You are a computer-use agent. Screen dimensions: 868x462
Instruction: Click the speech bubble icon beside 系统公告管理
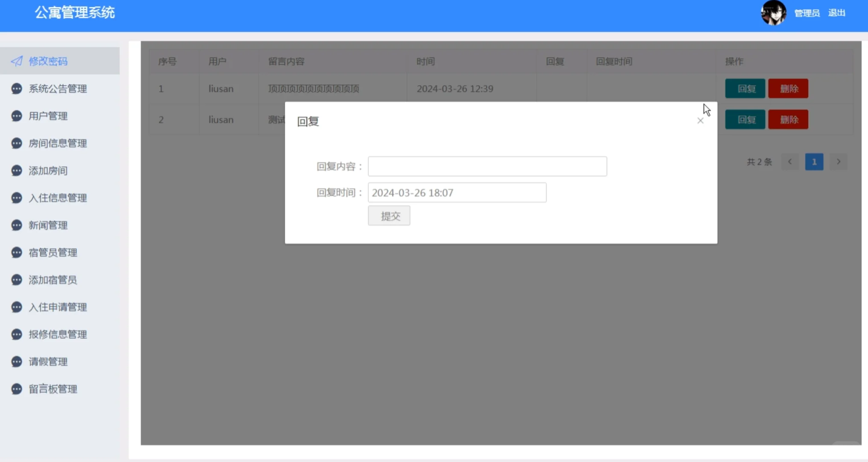[16, 89]
